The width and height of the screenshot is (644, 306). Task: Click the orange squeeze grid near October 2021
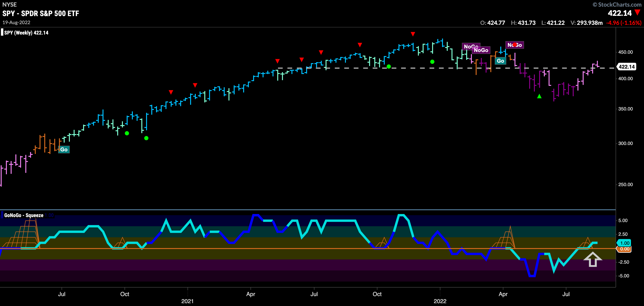click(382, 243)
